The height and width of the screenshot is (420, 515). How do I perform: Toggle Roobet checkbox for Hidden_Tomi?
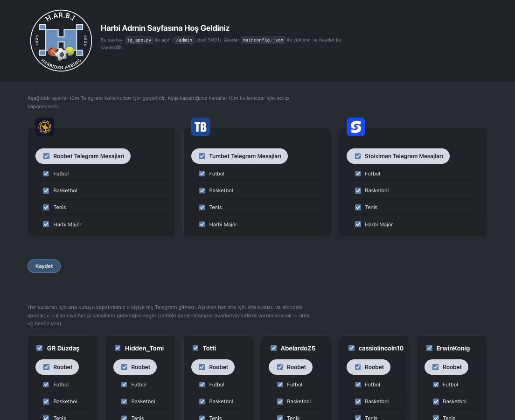(124, 367)
